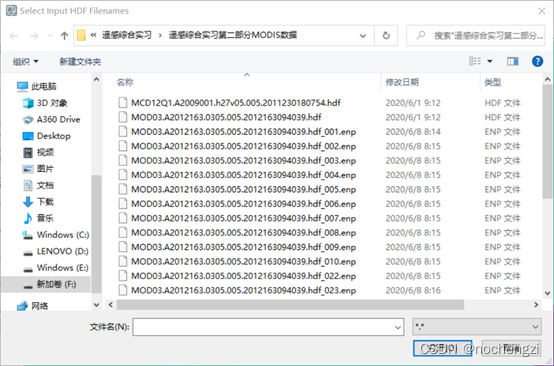554x366 pixels.
Task: Select the hdf_023.enp file
Action: [x=243, y=290]
